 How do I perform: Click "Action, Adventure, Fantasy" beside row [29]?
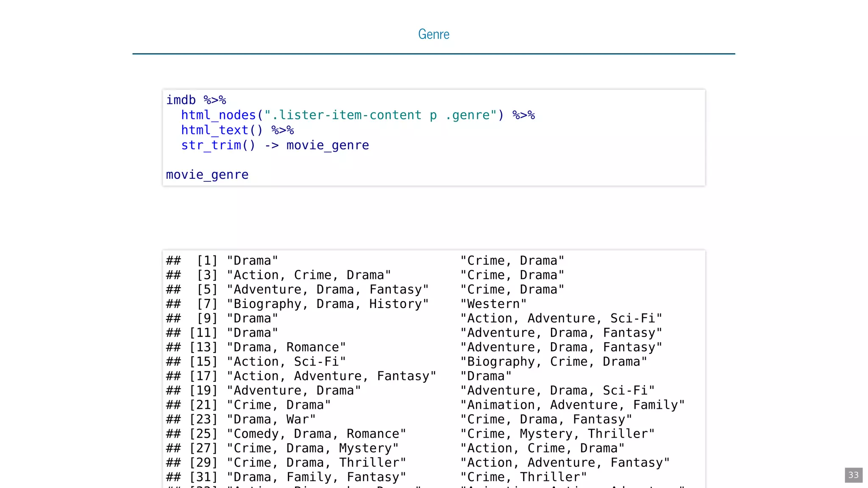(x=565, y=462)
